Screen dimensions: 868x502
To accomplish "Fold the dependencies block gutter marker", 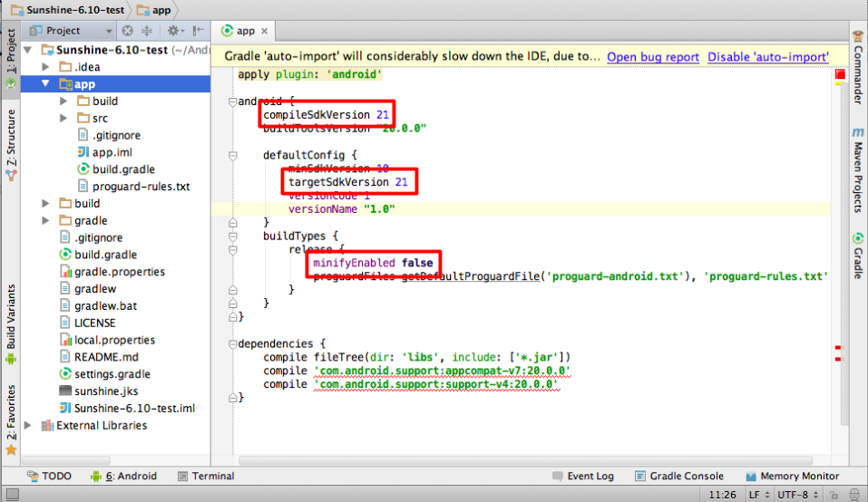I will (232, 344).
